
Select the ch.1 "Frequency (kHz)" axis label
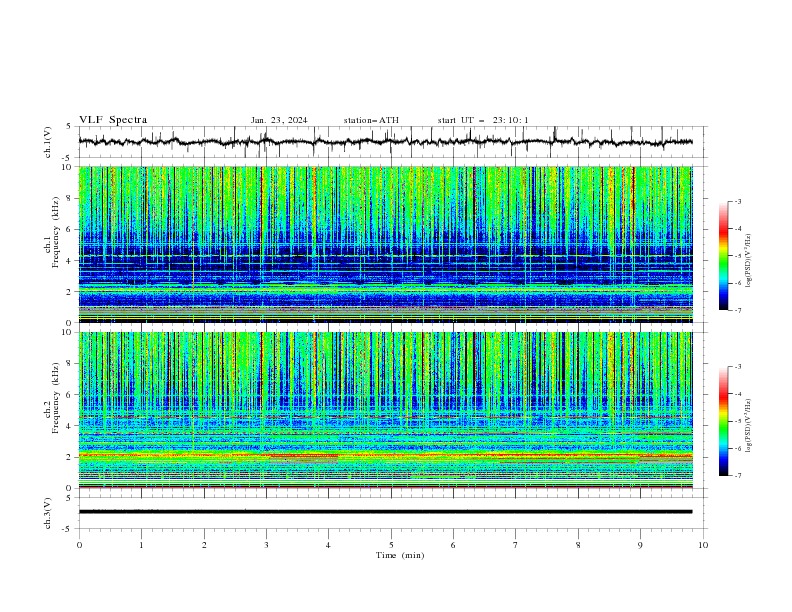[56, 232]
